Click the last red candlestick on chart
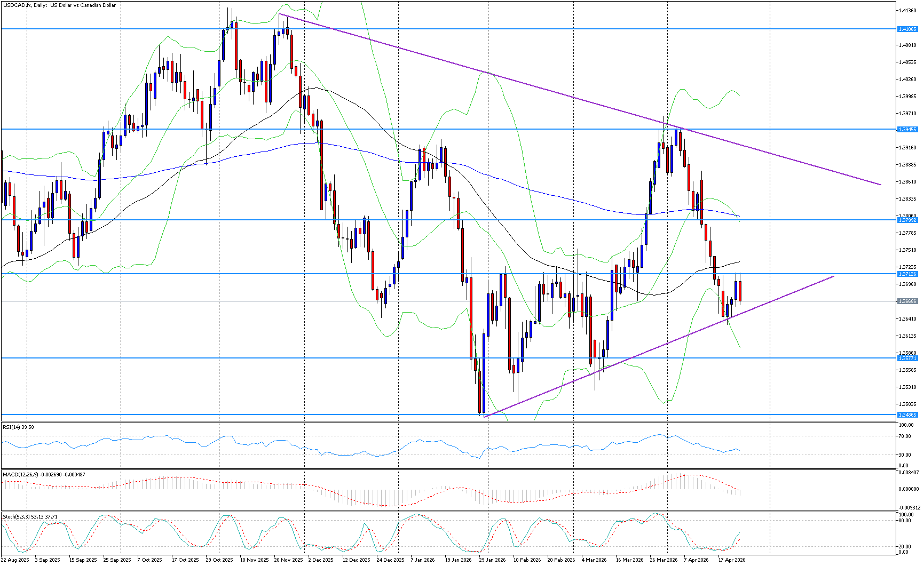924x566 pixels. click(740, 291)
